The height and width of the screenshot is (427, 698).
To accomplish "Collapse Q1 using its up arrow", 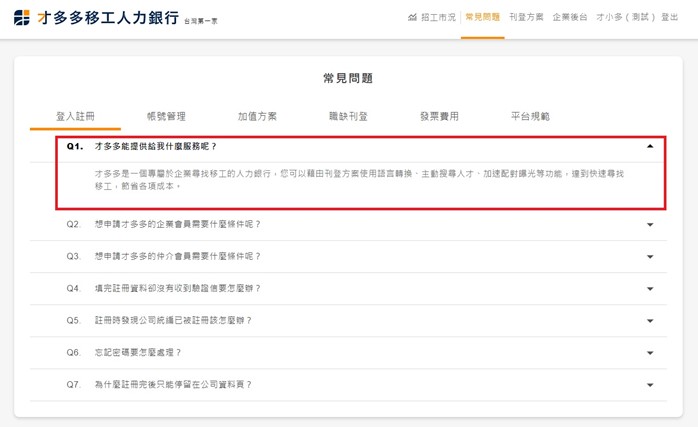I will tap(650, 146).
